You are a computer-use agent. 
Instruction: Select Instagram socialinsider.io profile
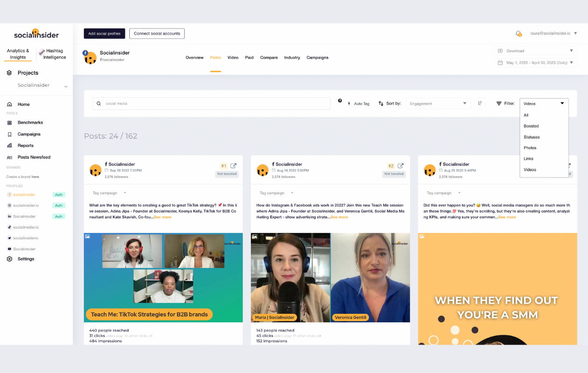pyautogui.click(x=26, y=206)
